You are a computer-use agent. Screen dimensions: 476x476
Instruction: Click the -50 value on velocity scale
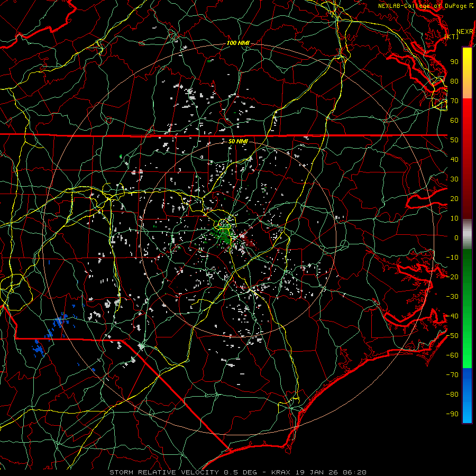point(452,336)
